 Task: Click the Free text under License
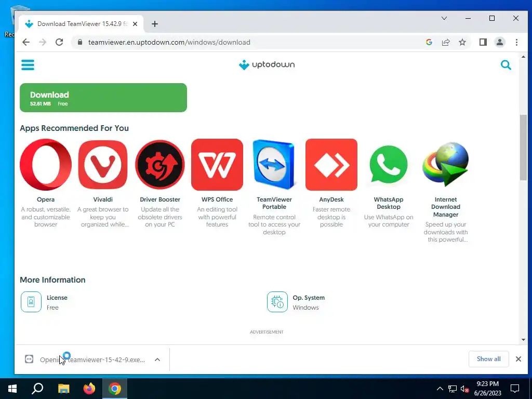[x=52, y=308]
